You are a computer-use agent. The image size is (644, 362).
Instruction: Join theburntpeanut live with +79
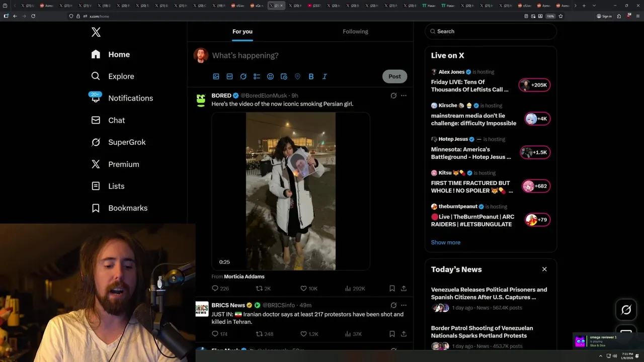point(537,220)
